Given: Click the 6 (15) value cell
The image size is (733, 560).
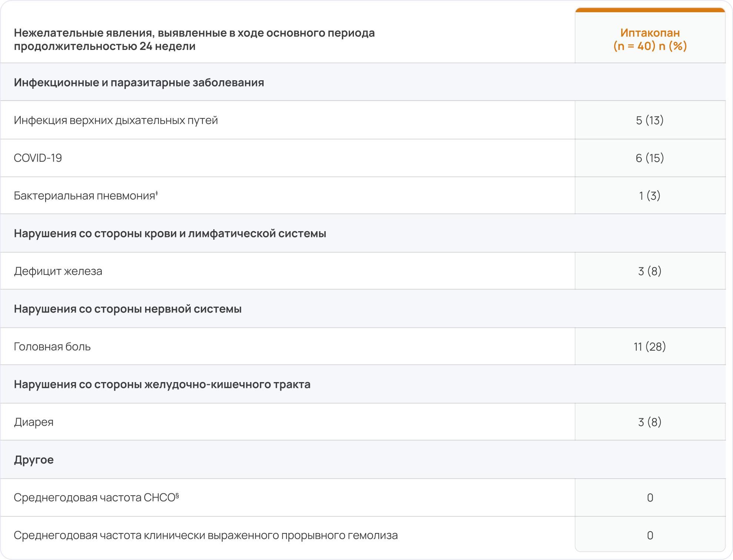Looking at the screenshot, I should tap(650, 158).
